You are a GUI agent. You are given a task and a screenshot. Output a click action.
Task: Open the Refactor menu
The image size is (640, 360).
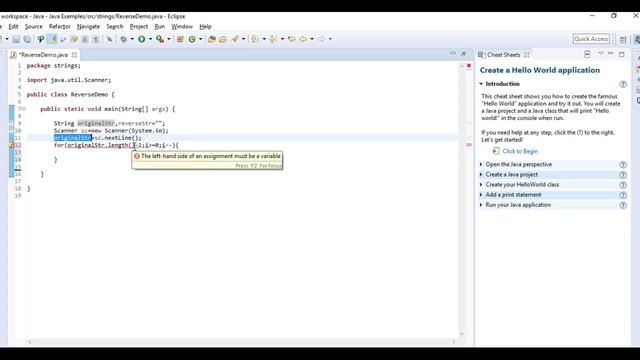tap(60, 27)
